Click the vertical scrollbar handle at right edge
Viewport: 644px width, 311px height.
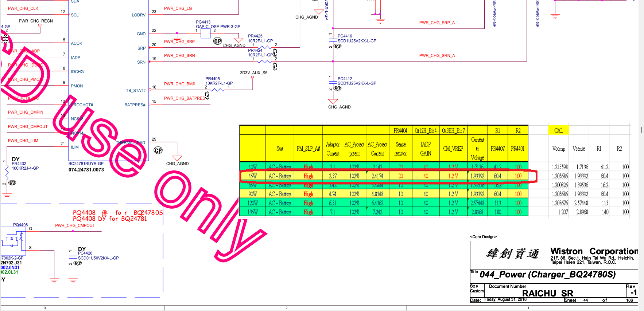click(x=641, y=130)
